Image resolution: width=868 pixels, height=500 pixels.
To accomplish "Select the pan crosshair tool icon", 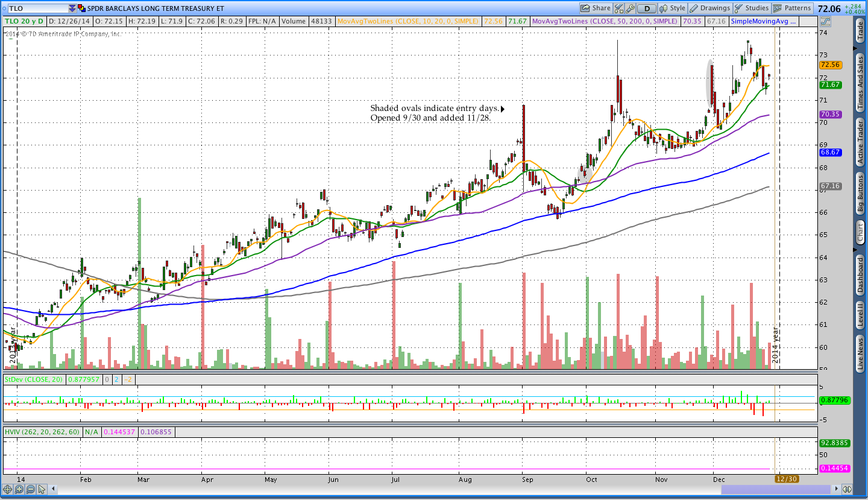I will (8, 489).
